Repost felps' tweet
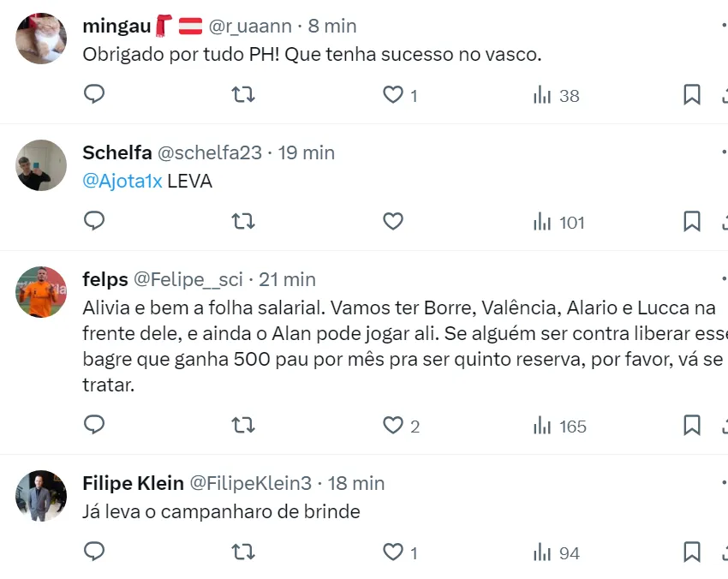728x579 pixels. (x=243, y=425)
